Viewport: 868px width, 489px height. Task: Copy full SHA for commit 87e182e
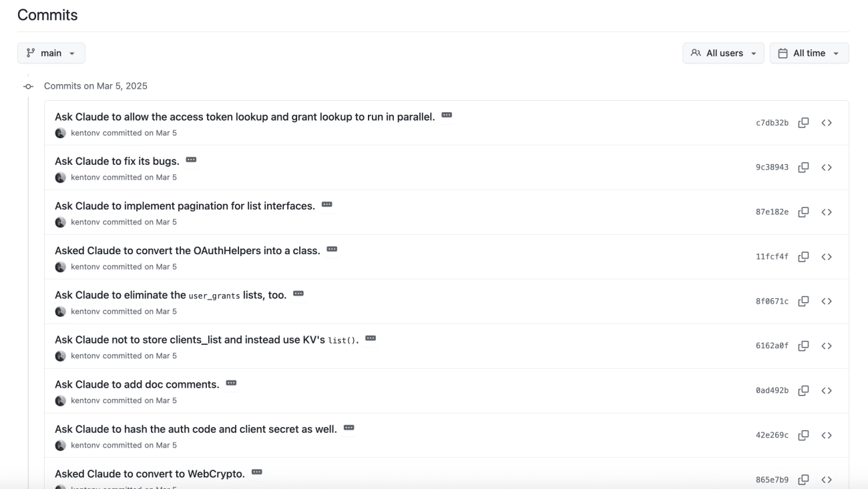804,212
